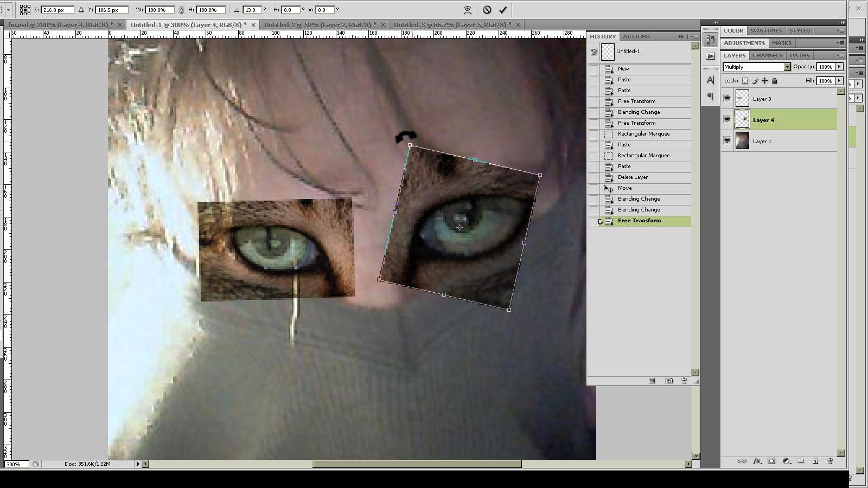Open the Layers panel flyout menu
This screenshot has width=868, height=488.
pos(840,55)
